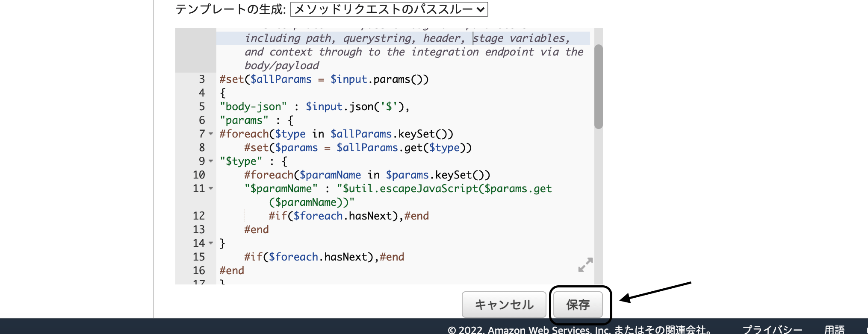Open the プライバシー footer link

click(x=772, y=329)
